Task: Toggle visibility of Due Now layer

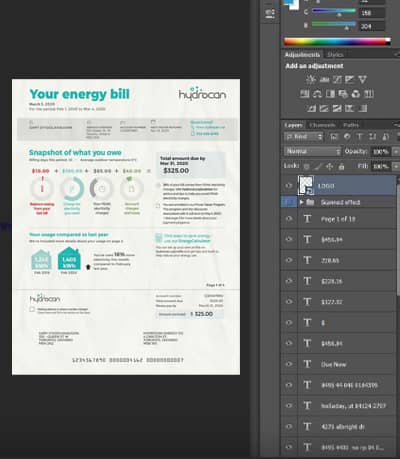Action: pyautogui.click(x=289, y=364)
